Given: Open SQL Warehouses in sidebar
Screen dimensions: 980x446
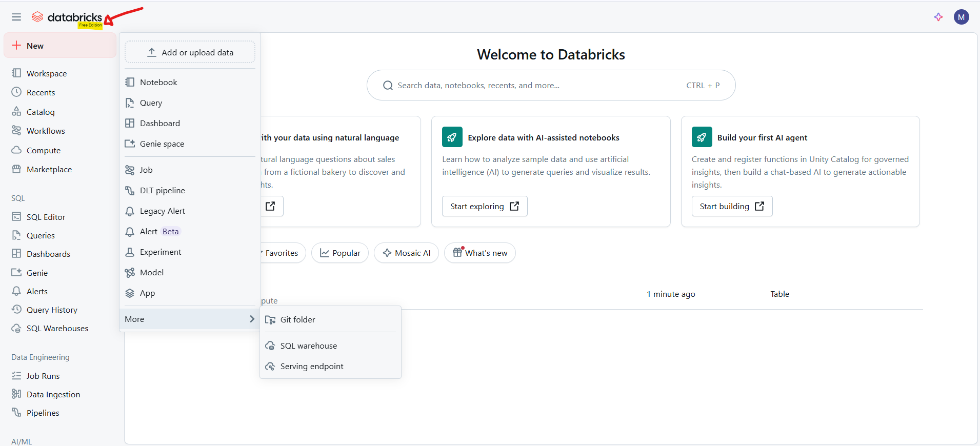Looking at the screenshot, I should click(57, 328).
